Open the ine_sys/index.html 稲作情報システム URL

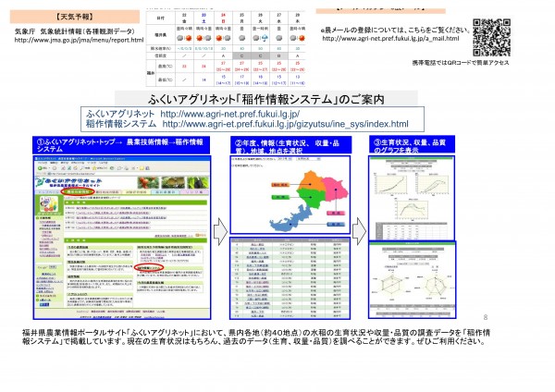pyautogui.click(x=285, y=124)
